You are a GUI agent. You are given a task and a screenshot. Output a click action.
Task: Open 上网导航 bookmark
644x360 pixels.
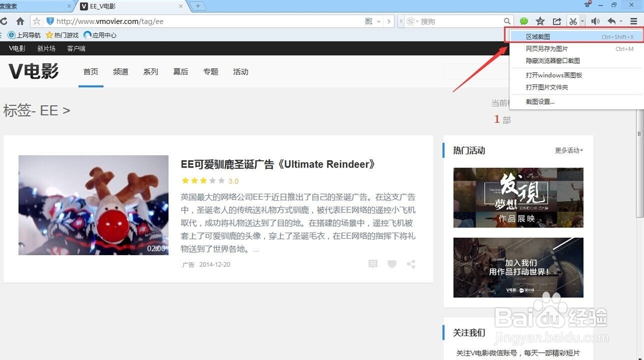coord(24,35)
